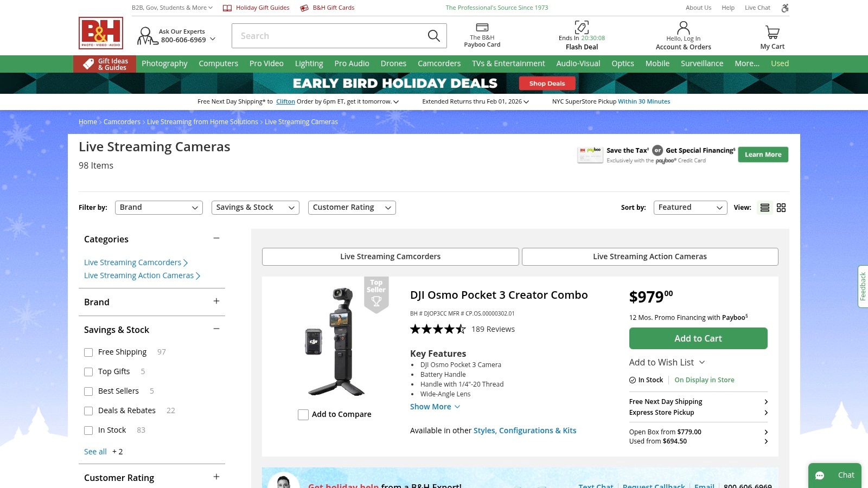The width and height of the screenshot is (868, 488).
Task: Click the B&H logo icon
Action: pos(101,33)
